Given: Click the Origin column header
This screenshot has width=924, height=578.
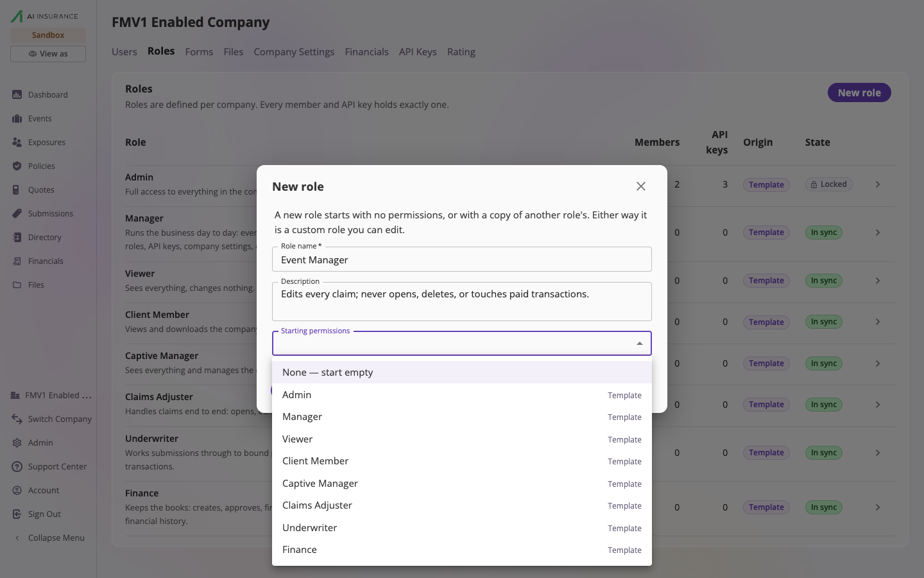Looking at the screenshot, I should tap(758, 143).
